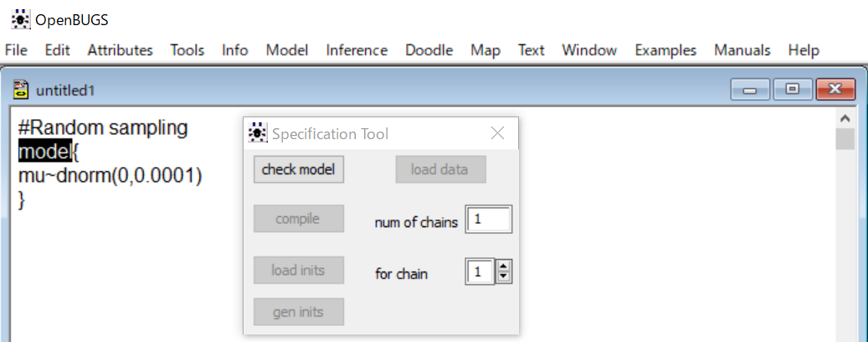The height and width of the screenshot is (342, 868).
Task: Click the gen inits button
Action: (x=299, y=312)
